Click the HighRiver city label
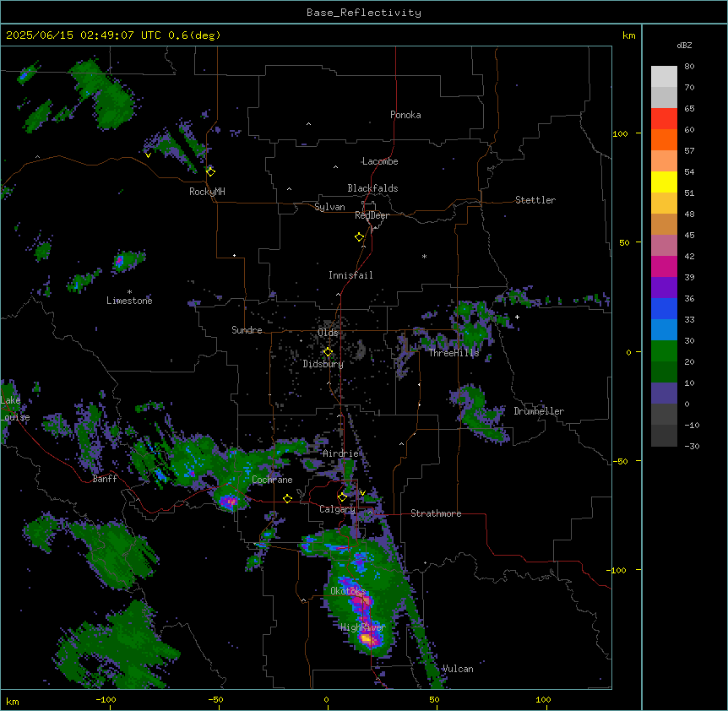Screen dimensions: 728x711 point(363,627)
